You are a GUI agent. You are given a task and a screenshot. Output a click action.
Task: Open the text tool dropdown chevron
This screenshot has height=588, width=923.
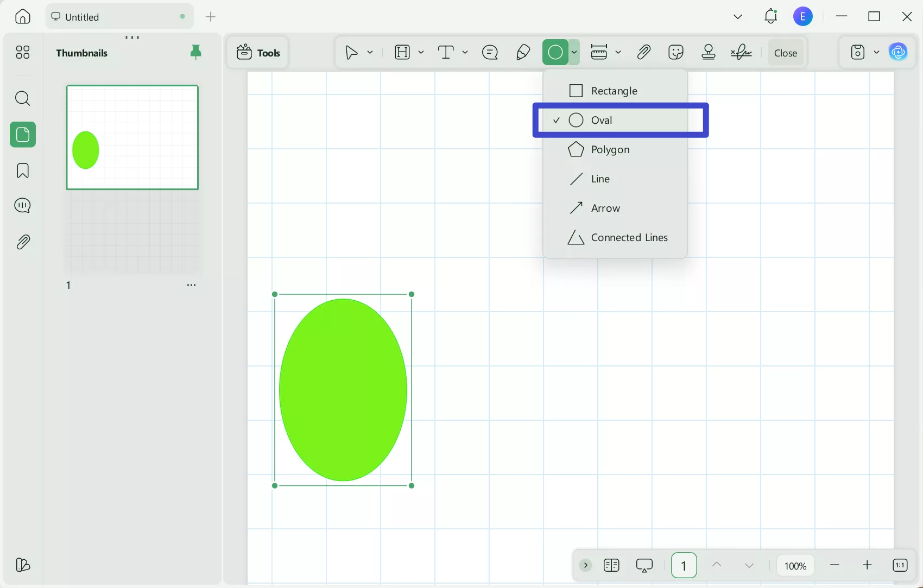[x=465, y=52]
